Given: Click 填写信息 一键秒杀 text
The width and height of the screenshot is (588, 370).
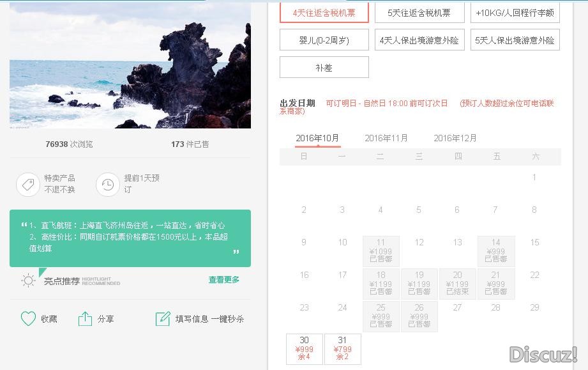Looking at the screenshot, I should [209, 319].
